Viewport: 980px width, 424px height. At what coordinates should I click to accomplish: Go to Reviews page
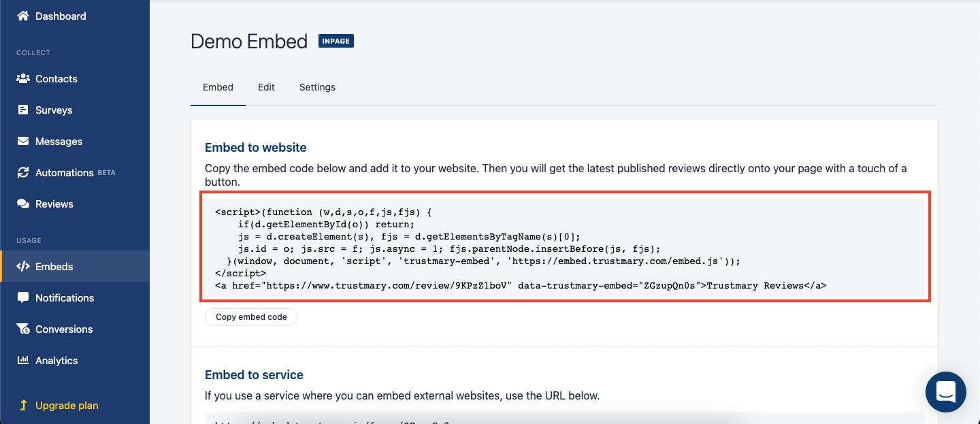pos(75,203)
